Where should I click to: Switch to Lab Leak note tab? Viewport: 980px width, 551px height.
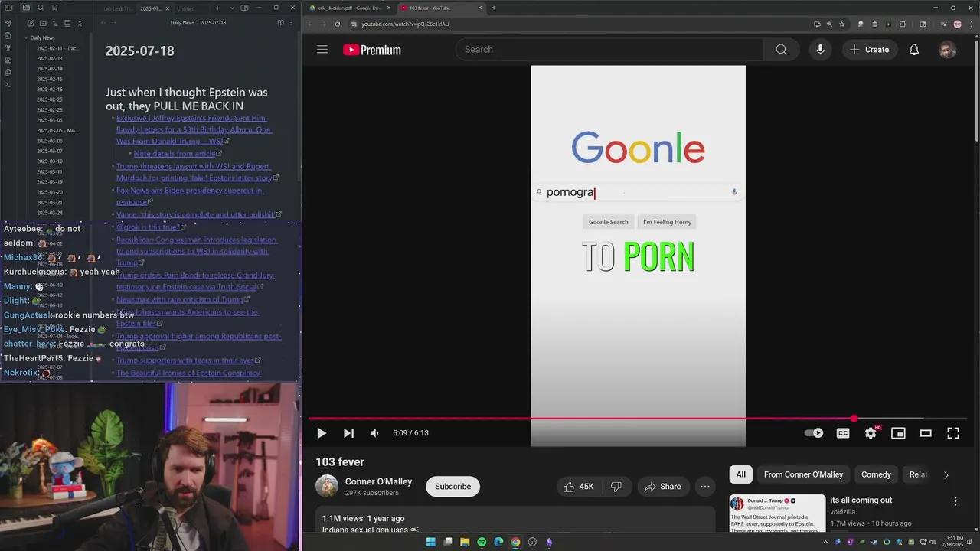[x=117, y=8]
